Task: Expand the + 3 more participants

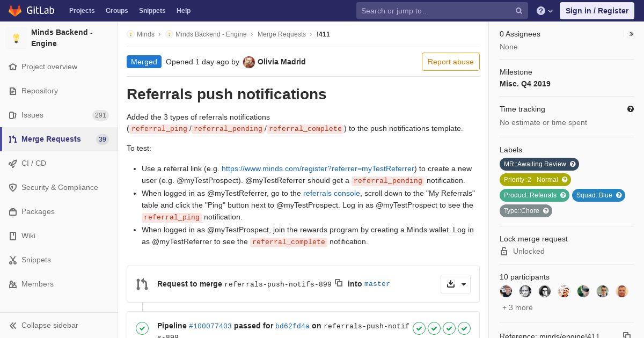Action: pyautogui.click(x=517, y=307)
